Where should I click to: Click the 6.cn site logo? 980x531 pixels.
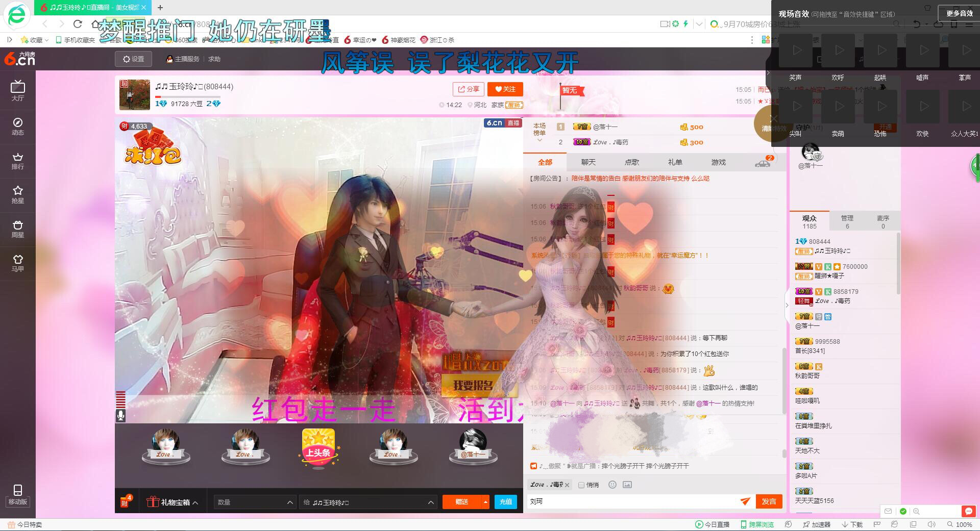19,59
